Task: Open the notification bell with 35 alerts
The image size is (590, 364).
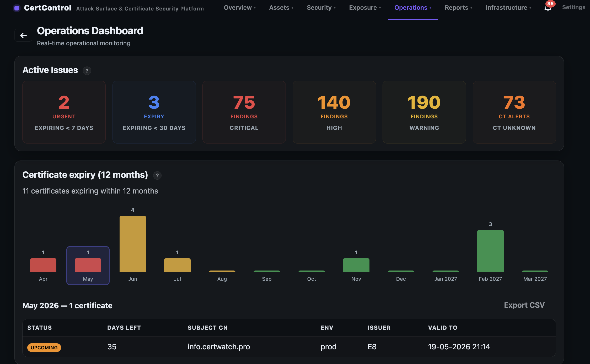Action: pos(548,8)
